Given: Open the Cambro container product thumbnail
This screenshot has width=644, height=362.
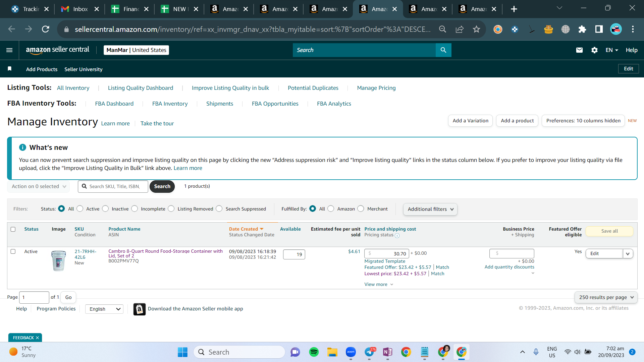Looking at the screenshot, I should (59, 260).
